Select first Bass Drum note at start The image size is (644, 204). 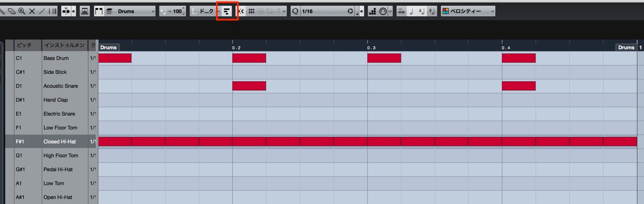pos(115,58)
